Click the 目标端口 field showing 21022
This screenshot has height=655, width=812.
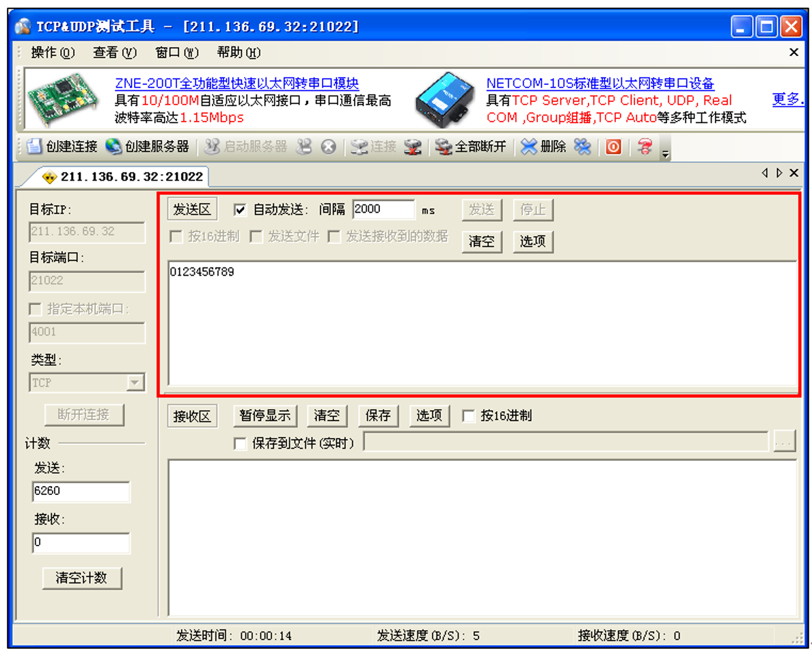(x=87, y=282)
